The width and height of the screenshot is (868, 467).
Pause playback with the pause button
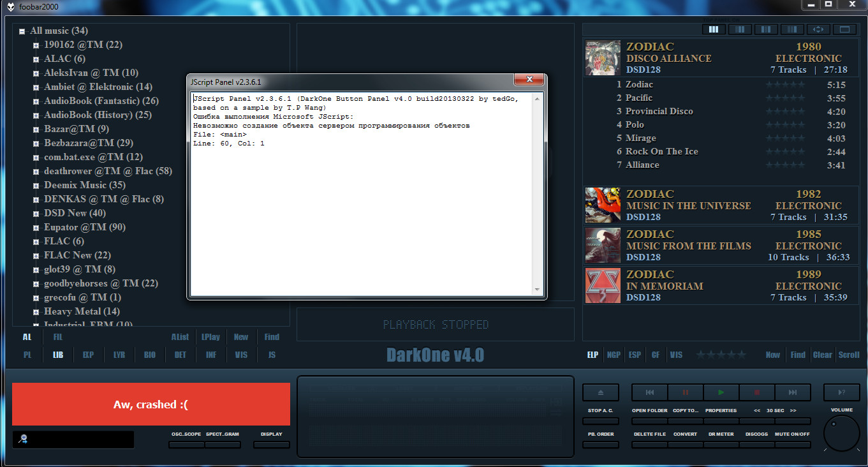[686, 392]
